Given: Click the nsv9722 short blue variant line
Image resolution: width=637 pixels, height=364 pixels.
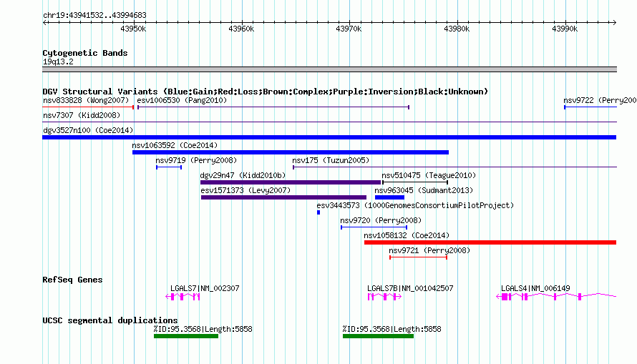Looking at the screenshot, I should pos(590,107).
